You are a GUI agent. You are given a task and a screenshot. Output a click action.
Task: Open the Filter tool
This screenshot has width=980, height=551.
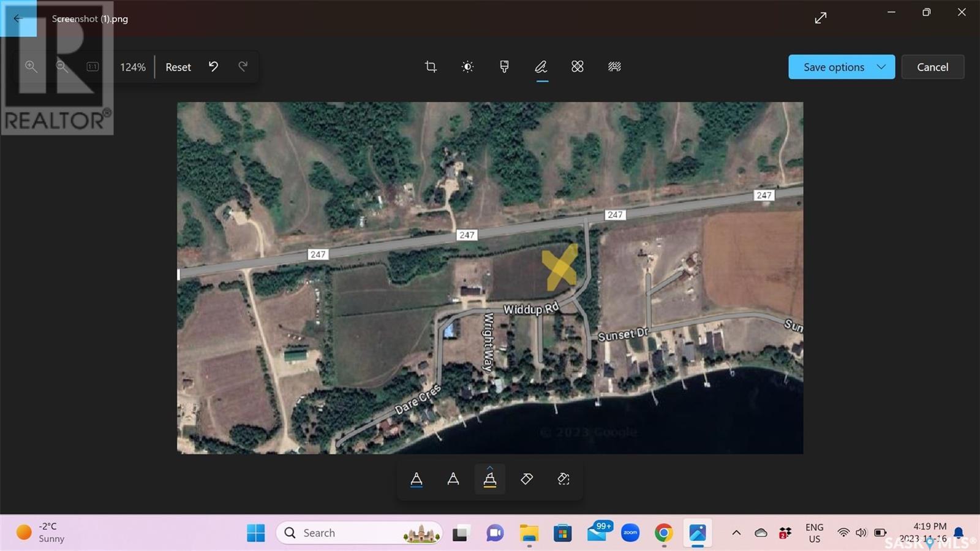tap(504, 67)
